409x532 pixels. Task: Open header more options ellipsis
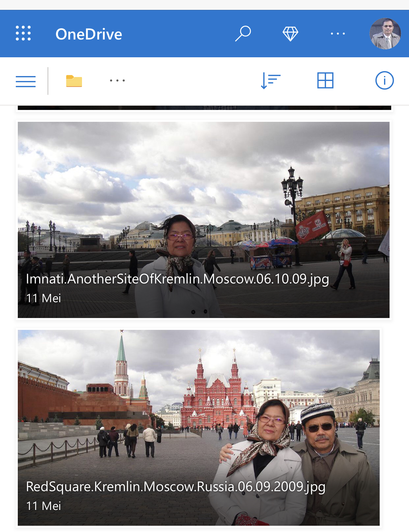(338, 34)
